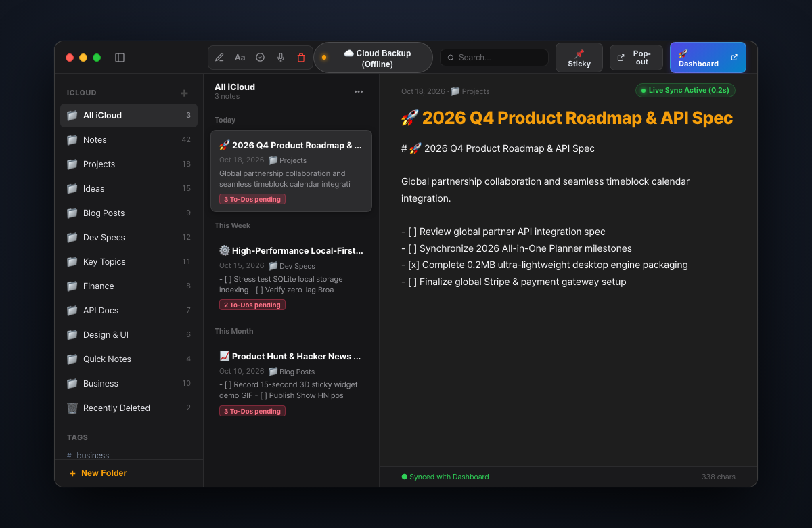Open the Blog Posts folder
This screenshot has height=528, width=812.
[x=129, y=213]
